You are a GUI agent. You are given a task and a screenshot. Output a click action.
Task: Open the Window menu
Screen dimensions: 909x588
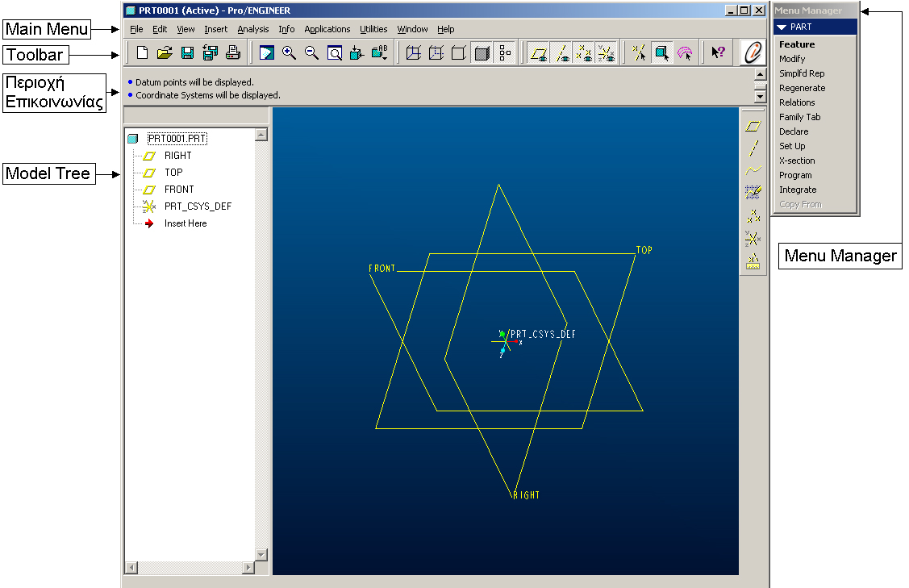tap(412, 29)
